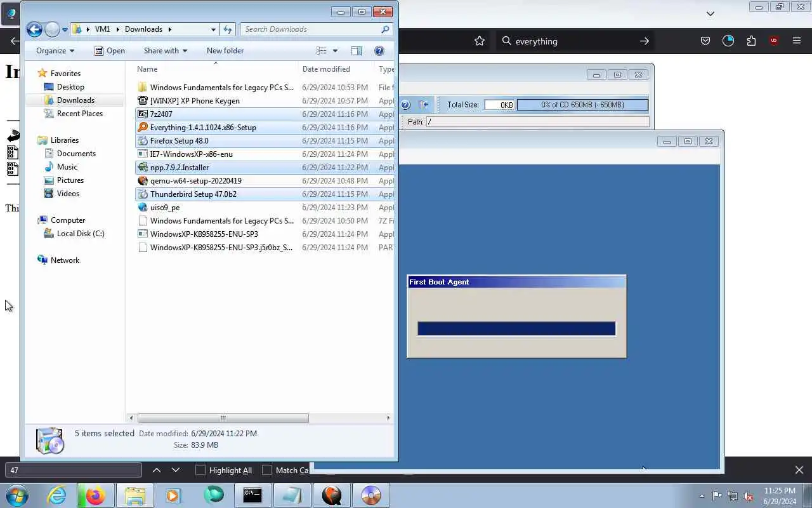Select Downloads in the navigation pane

click(75, 100)
